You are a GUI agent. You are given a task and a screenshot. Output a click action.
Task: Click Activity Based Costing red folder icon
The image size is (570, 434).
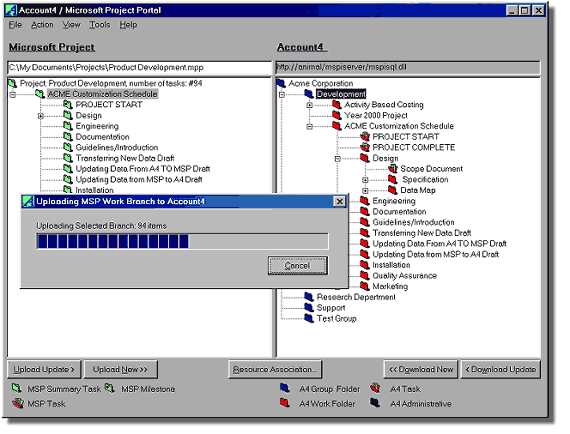(337, 105)
